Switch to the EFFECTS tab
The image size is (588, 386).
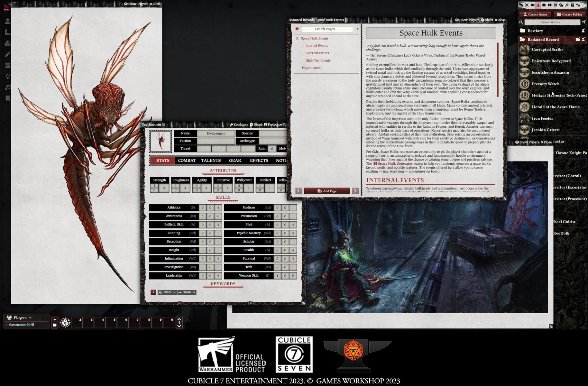[259, 161]
